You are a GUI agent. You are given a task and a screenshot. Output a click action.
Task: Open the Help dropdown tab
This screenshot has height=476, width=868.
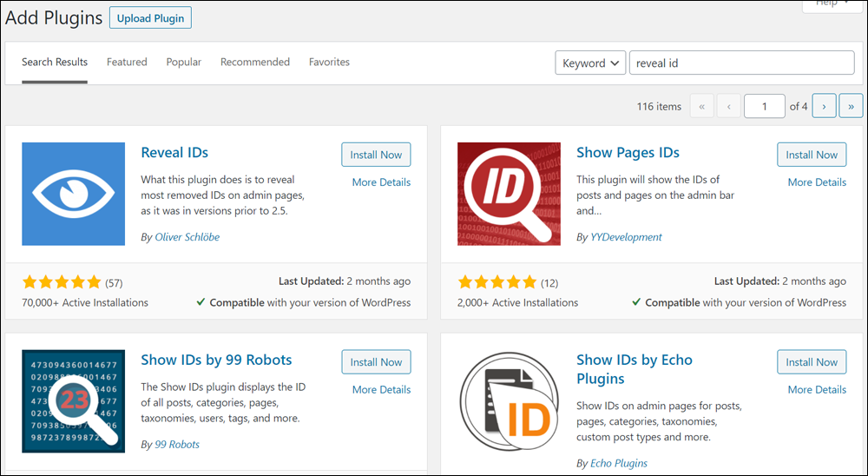(832, 4)
